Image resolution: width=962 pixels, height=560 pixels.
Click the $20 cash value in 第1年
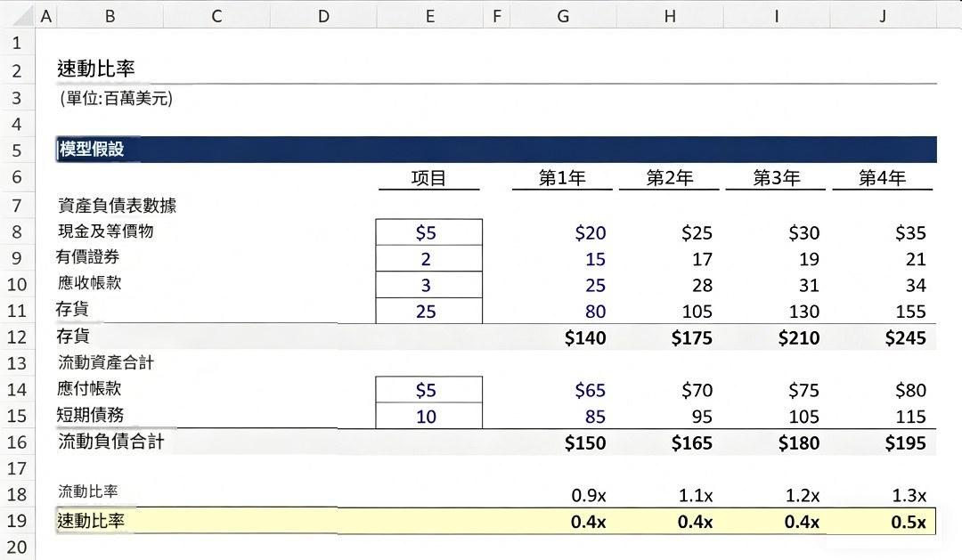click(591, 233)
